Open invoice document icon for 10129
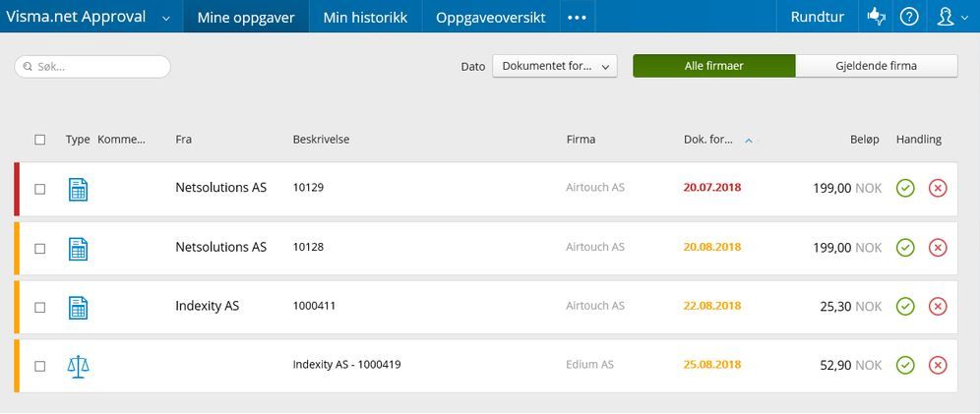Viewport: 980px width, 414px height. (78, 189)
